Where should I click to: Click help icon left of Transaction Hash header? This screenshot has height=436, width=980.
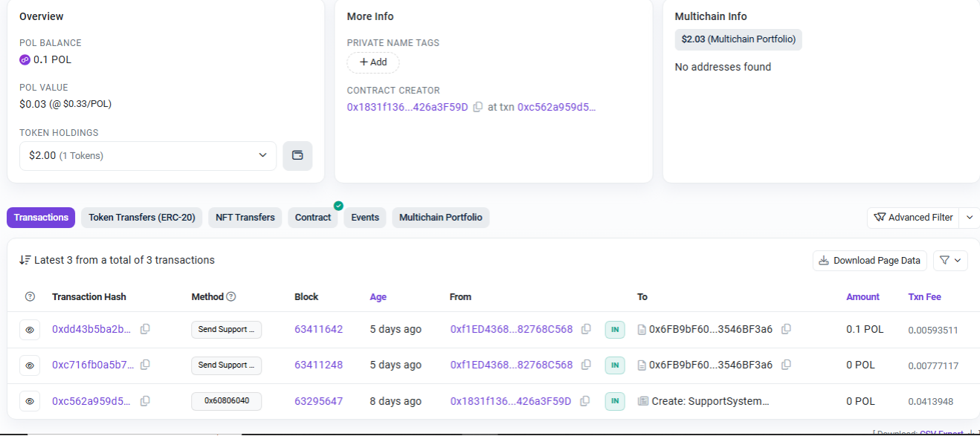[x=30, y=297]
